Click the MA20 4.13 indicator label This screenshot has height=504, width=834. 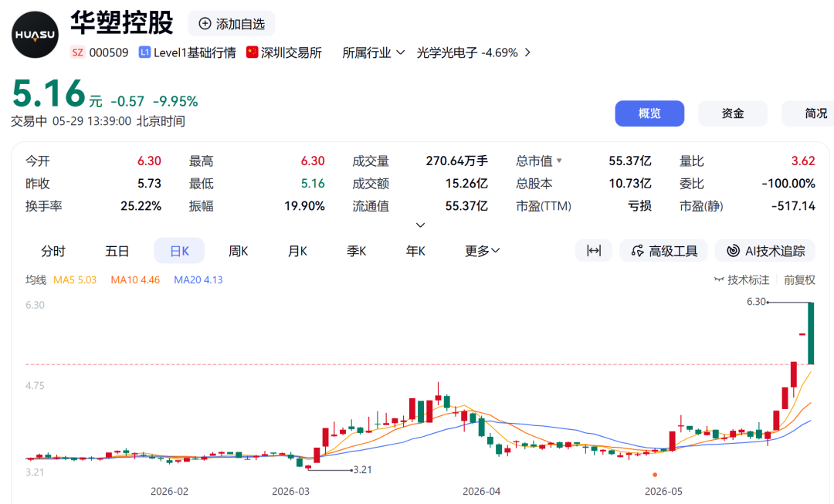click(x=198, y=279)
